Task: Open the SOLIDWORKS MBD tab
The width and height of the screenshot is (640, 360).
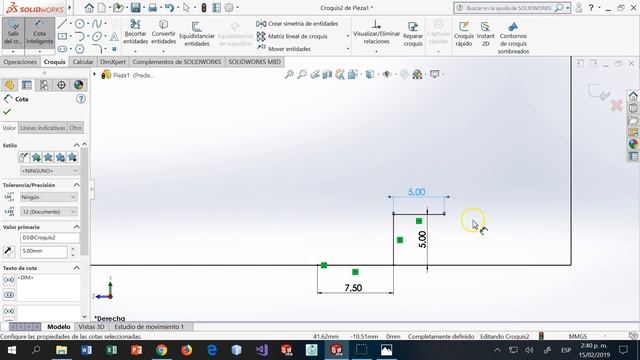Action: [254, 62]
